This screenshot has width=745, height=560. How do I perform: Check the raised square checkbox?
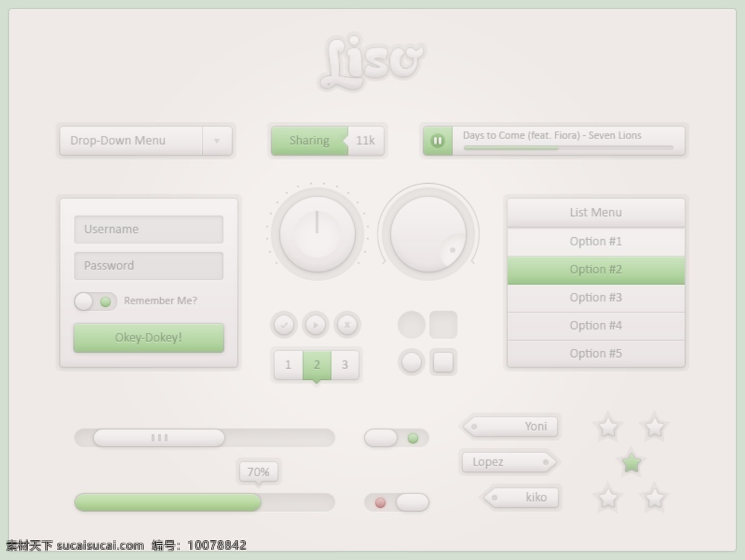tap(443, 362)
